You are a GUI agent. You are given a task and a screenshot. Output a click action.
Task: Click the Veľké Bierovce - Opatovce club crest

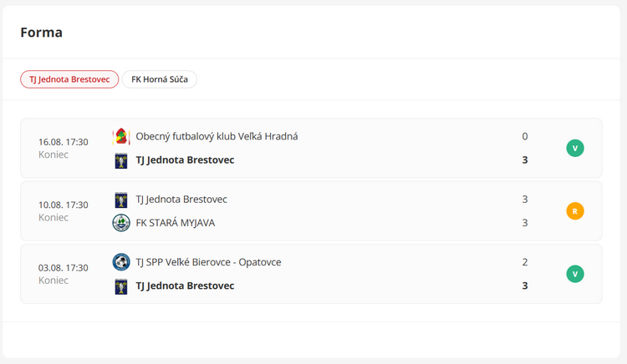[121, 262]
